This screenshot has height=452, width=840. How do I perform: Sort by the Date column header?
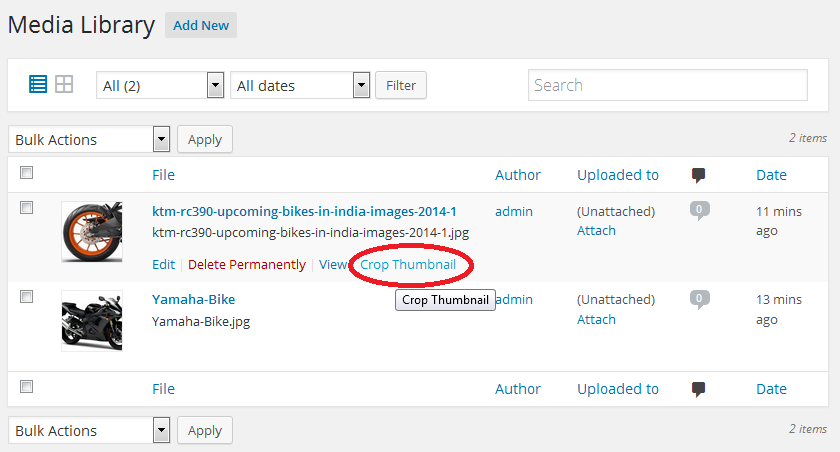[771, 175]
